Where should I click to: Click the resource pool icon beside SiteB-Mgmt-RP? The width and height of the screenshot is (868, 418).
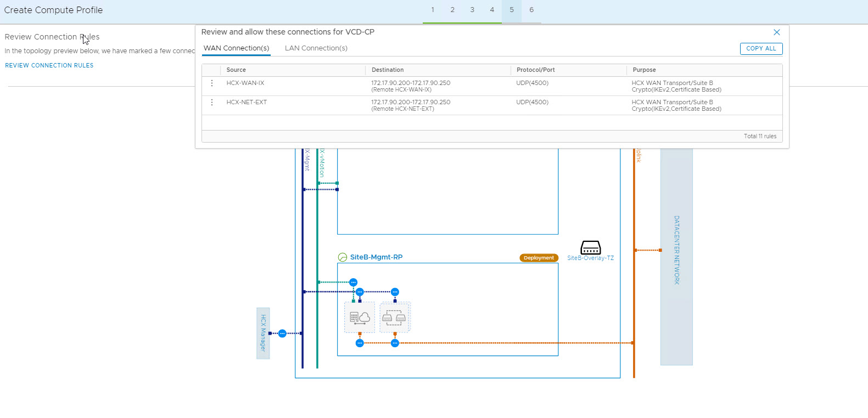click(343, 257)
